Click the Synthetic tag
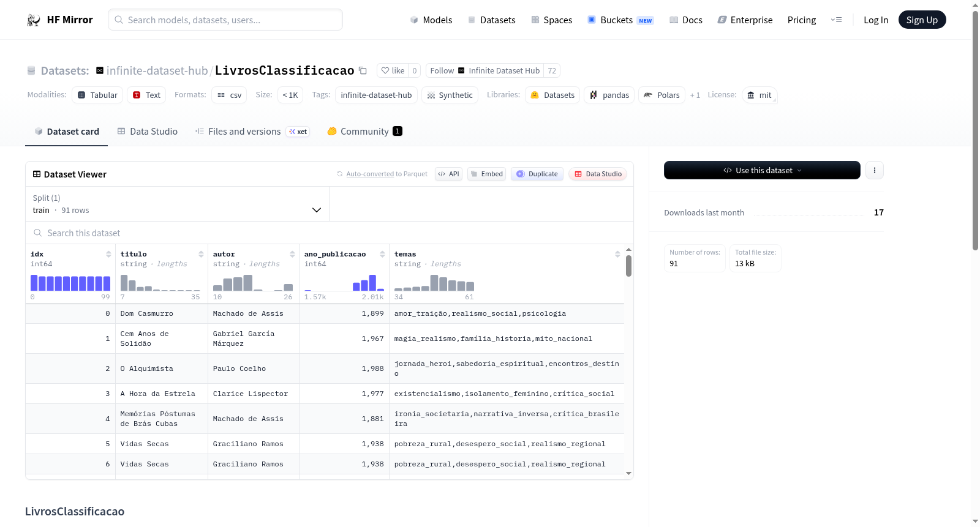This screenshot has height=527, width=980. (450, 95)
